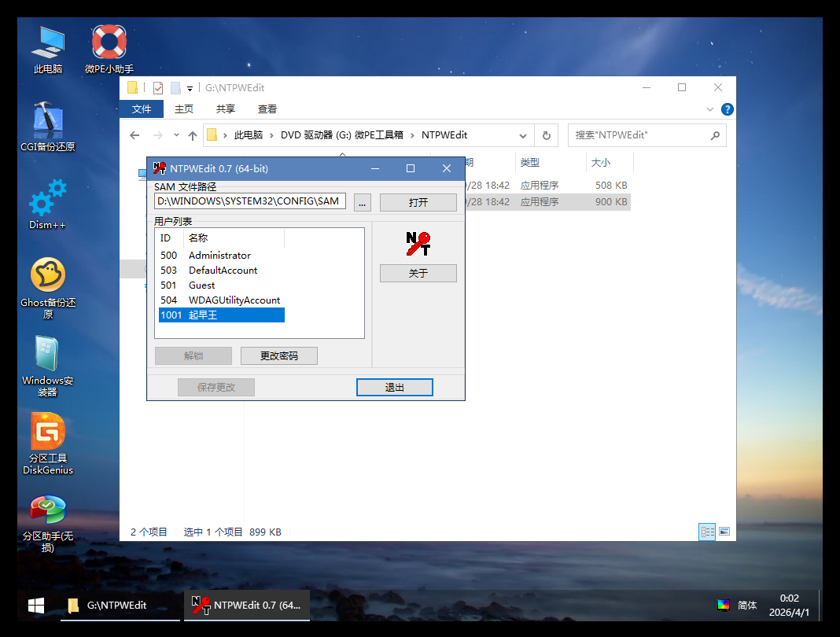Switch to G:\NTPWEdit taskbar button

click(x=120, y=606)
